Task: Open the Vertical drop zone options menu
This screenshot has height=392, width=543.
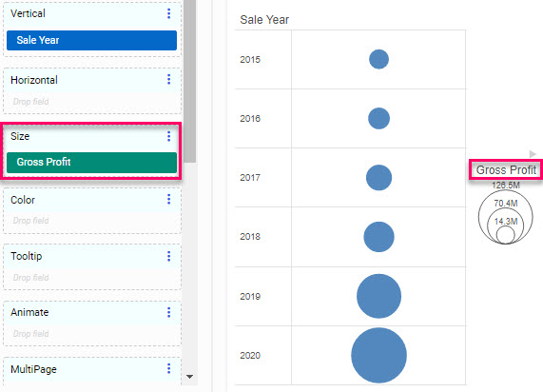Action: pos(168,13)
